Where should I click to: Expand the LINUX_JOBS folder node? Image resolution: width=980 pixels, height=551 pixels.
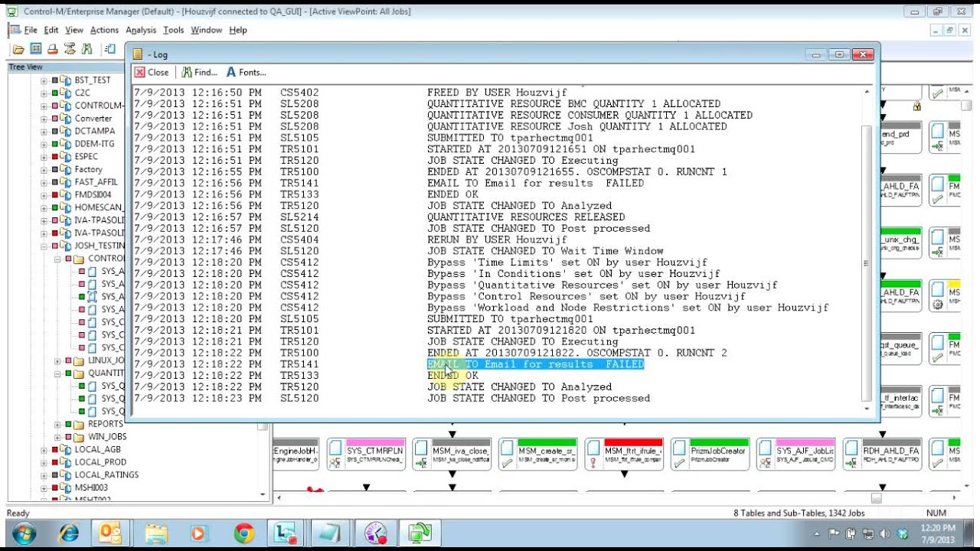tap(57, 360)
